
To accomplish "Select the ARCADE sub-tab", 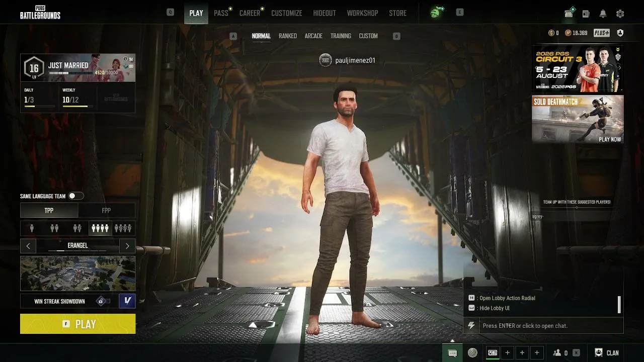I will click(x=313, y=36).
